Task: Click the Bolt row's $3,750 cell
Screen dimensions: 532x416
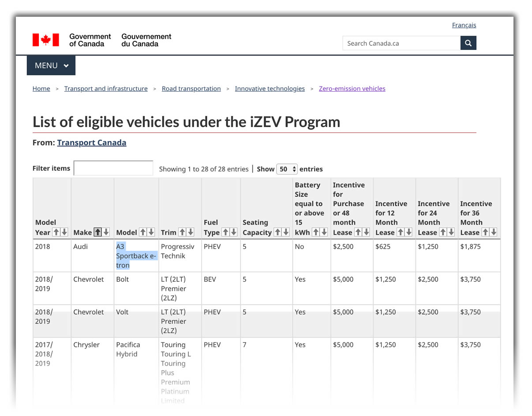Action: point(480,289)
